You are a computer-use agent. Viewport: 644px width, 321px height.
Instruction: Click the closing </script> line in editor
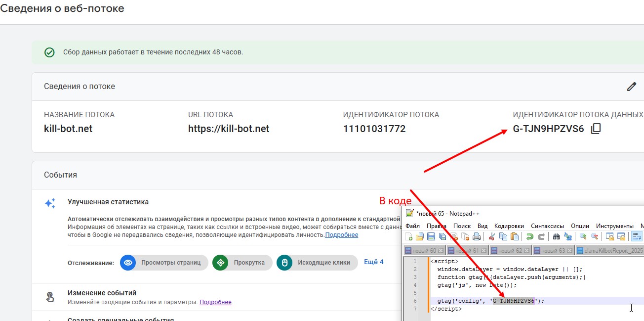click(446, 309)
